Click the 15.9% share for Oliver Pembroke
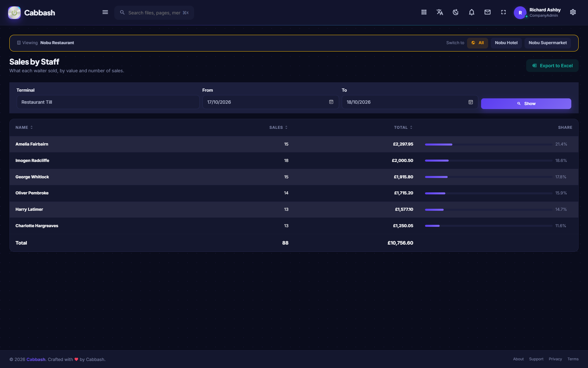This screenshot has width=588, height=368. 561,193
